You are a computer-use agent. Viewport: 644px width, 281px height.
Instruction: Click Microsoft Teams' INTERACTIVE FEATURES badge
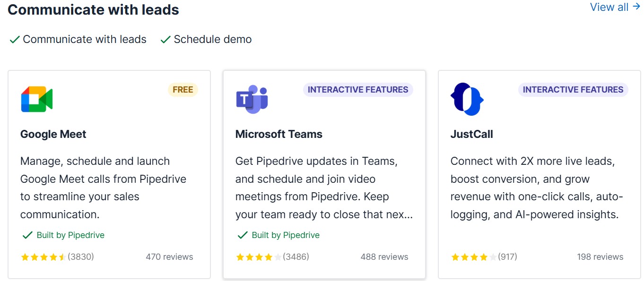pos(358,90)
